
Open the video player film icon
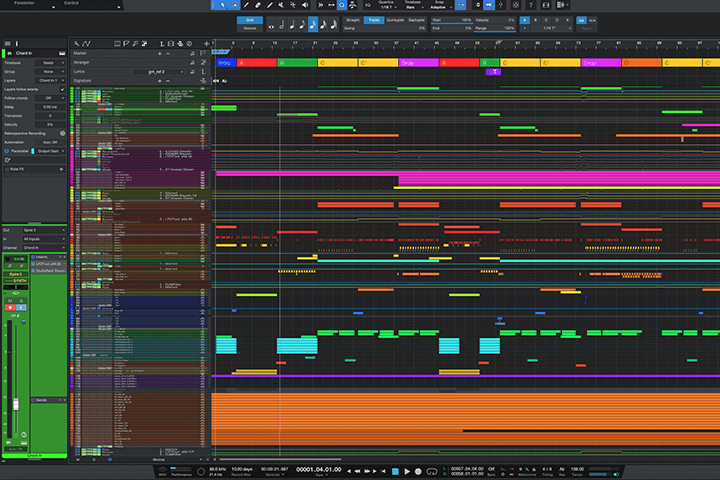(546, 5)
